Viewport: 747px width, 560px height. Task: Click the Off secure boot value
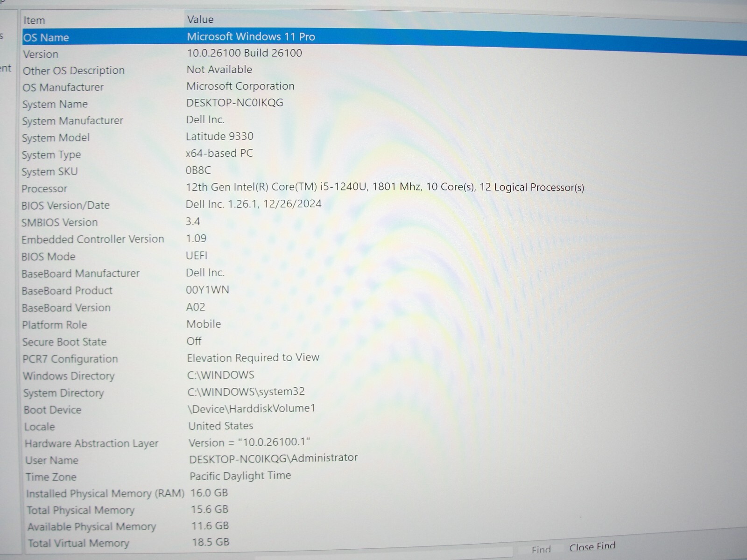194,341
